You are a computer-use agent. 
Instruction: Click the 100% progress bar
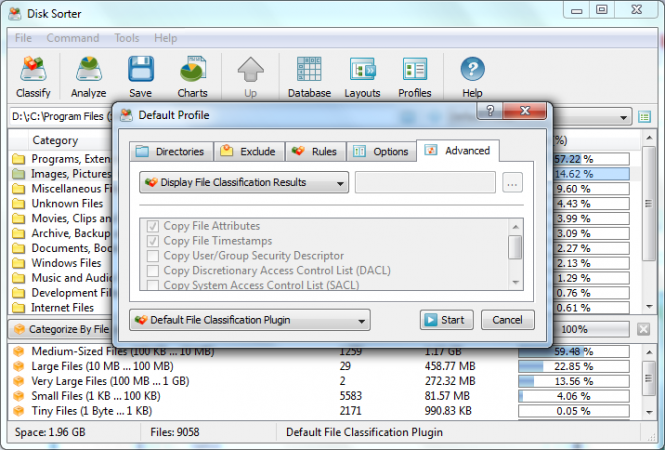[591, 329]
